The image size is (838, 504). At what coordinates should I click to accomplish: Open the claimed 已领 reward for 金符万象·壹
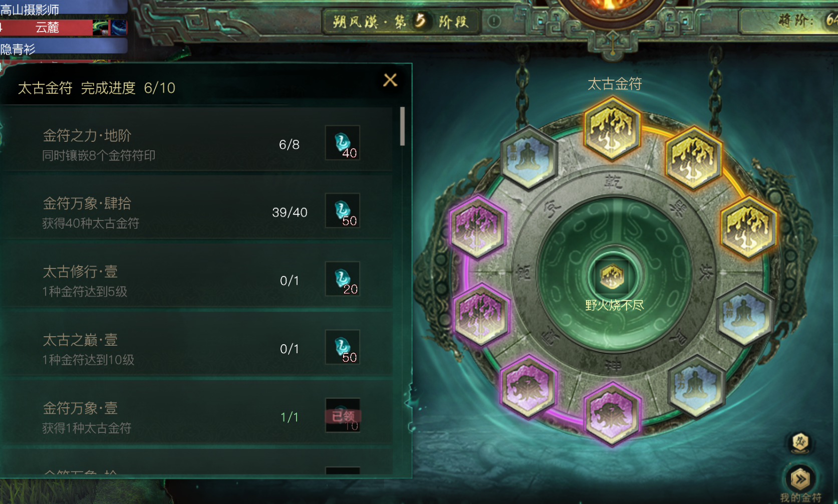pyautogui.click(x=343, y=415)
